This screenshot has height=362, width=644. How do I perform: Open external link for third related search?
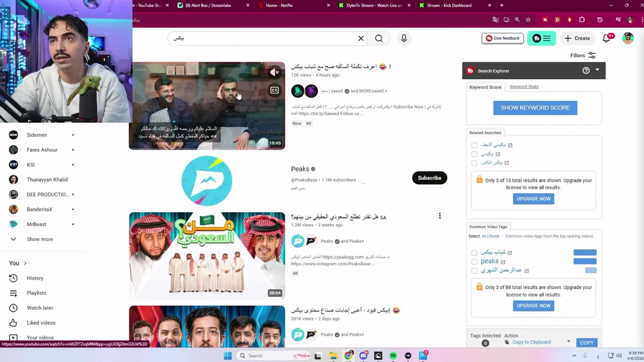pos(507,163)
